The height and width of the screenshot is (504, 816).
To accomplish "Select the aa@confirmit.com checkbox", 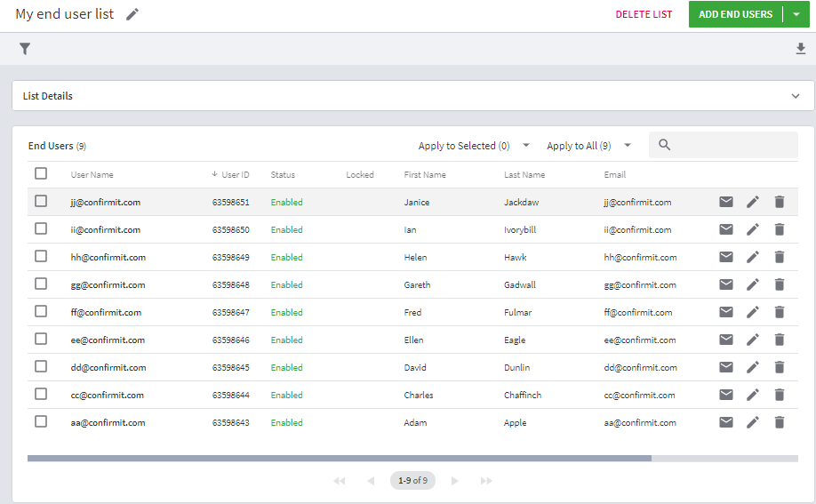I will 41,421.
